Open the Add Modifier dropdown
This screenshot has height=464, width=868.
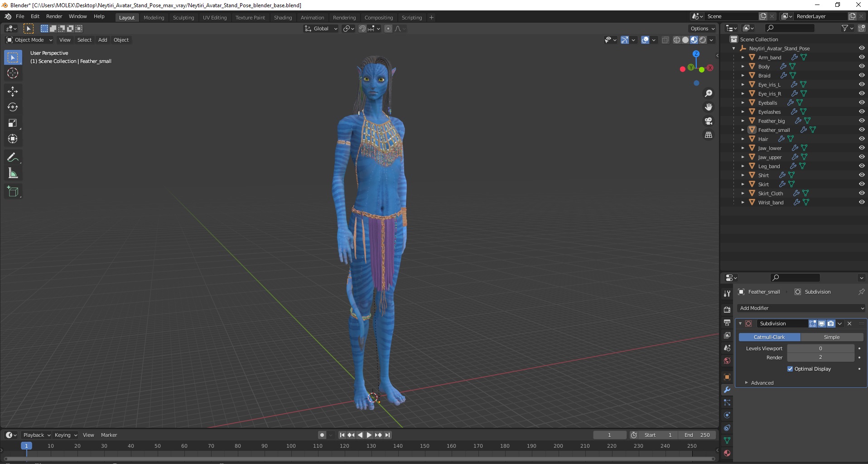(x=801, y=308)
